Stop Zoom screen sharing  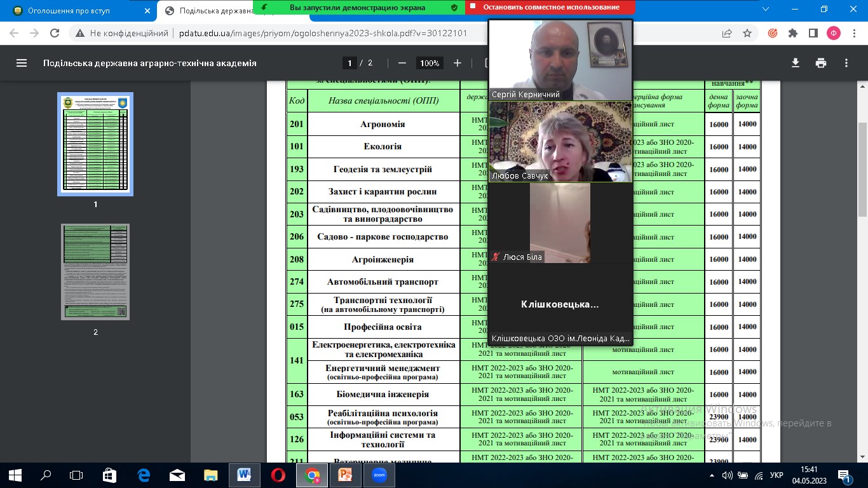tap(550, 7)
